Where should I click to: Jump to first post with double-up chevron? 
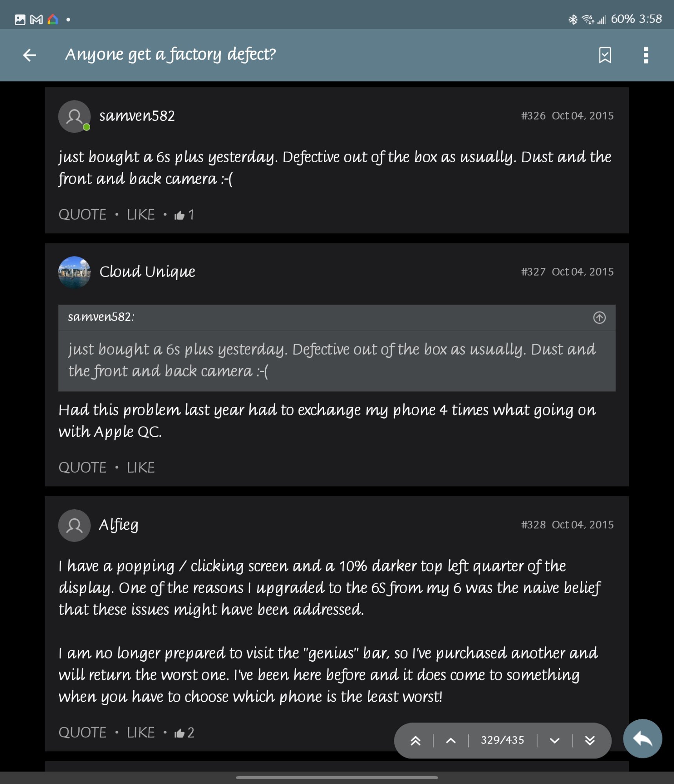click(x=416, y=740)
